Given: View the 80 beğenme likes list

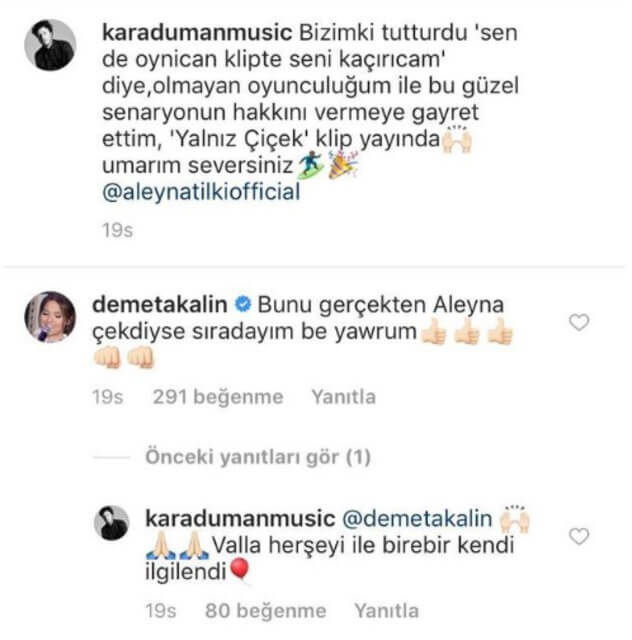Looking at the screenshot, I should (265, 611).
